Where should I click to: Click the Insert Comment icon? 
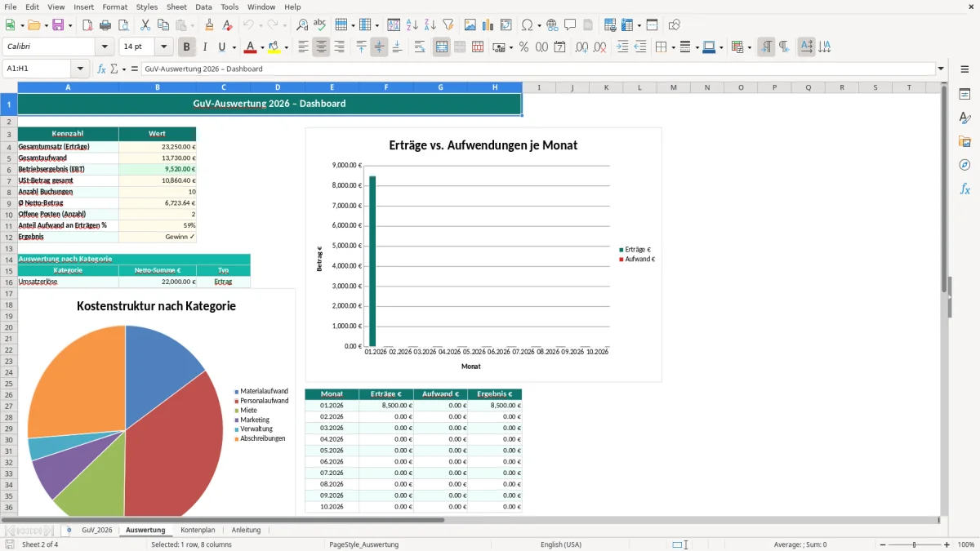click(x=570, y=24)
